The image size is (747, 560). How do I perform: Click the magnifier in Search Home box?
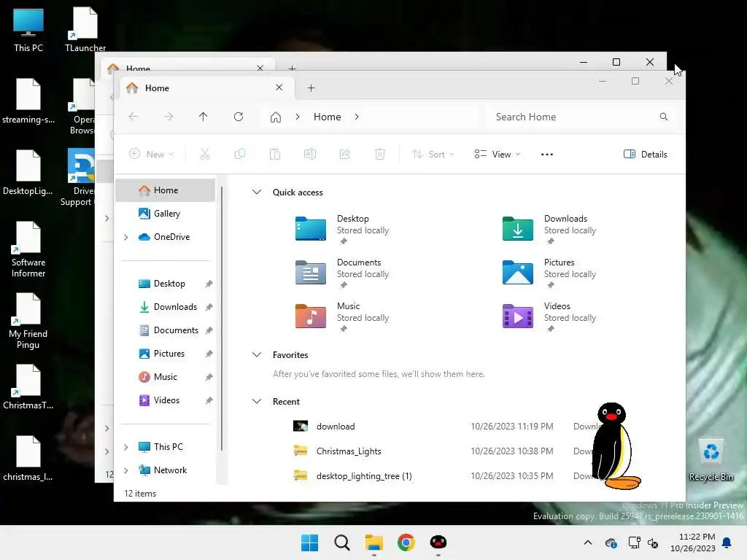pos(664,117)
